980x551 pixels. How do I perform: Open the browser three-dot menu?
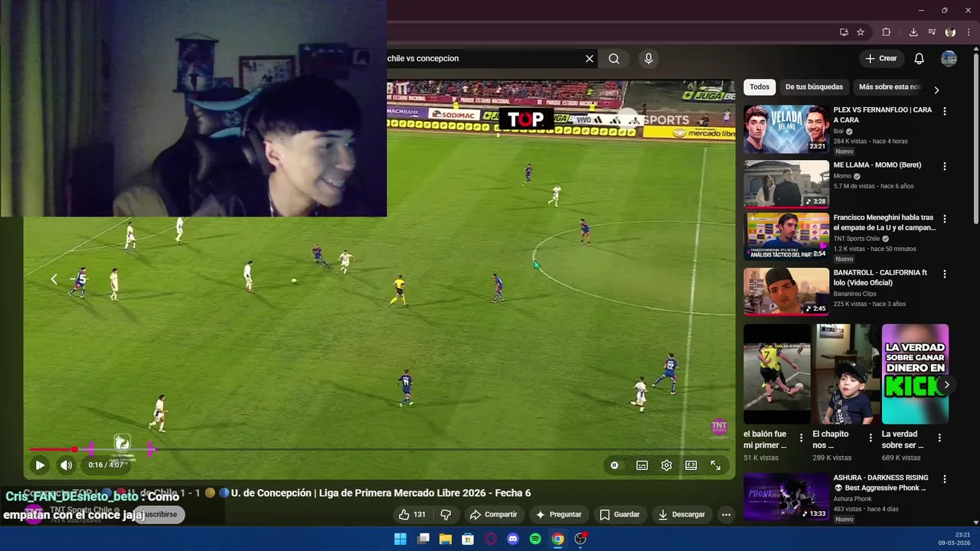(969, 32)
